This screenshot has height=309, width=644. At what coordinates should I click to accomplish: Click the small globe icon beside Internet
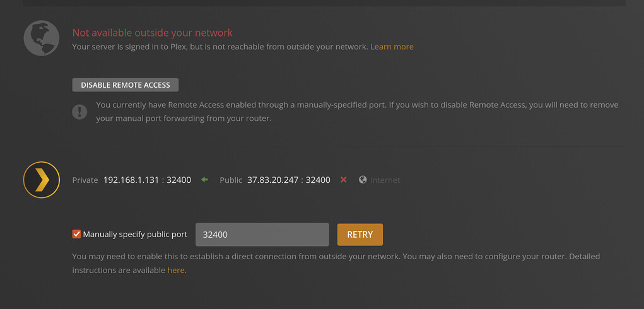[x=363, y=180]
